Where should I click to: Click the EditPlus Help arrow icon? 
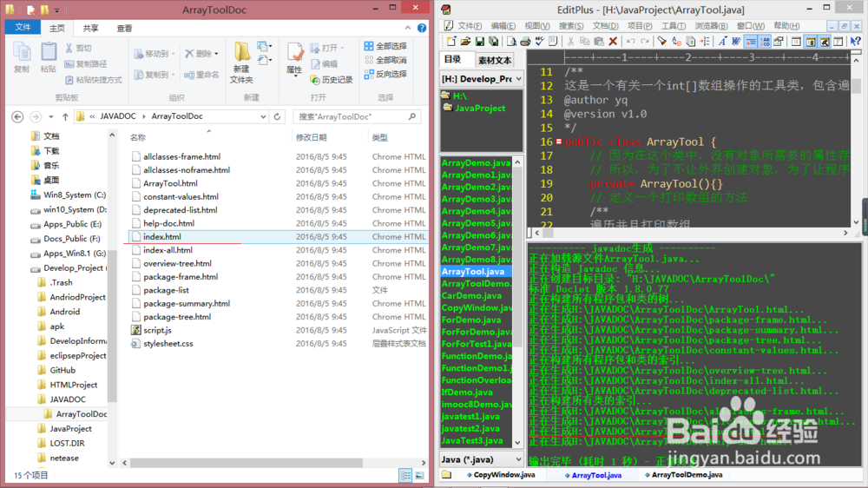[855, 42]
